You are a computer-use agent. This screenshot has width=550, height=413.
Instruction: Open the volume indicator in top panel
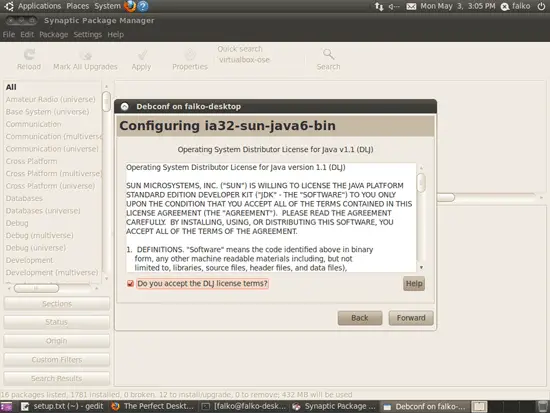(x=394, y=6)
